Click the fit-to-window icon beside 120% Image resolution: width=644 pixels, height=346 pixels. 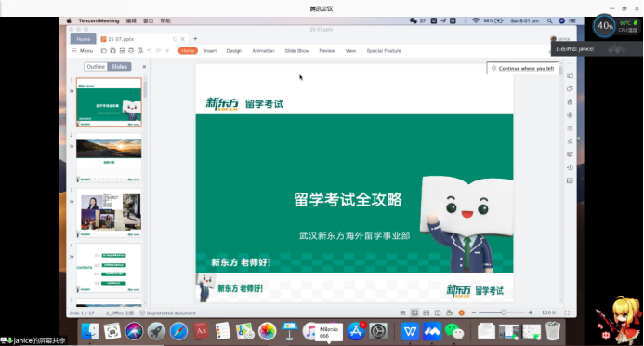click(x=567, y=313)
